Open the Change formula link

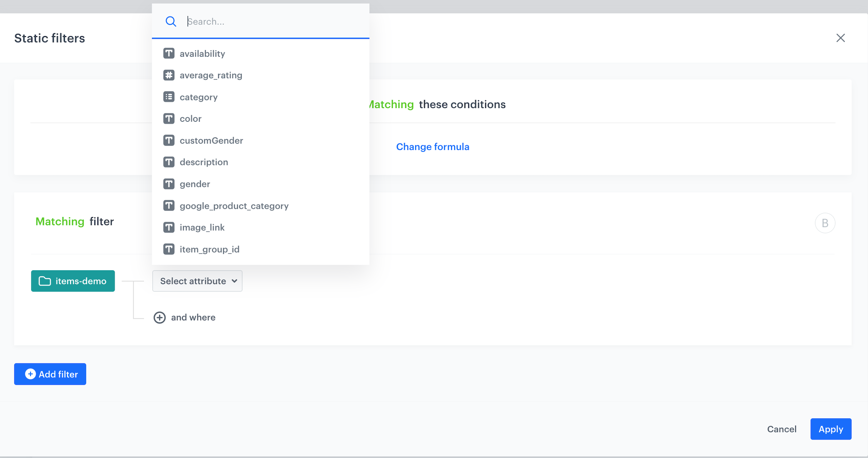click(432, 147)
